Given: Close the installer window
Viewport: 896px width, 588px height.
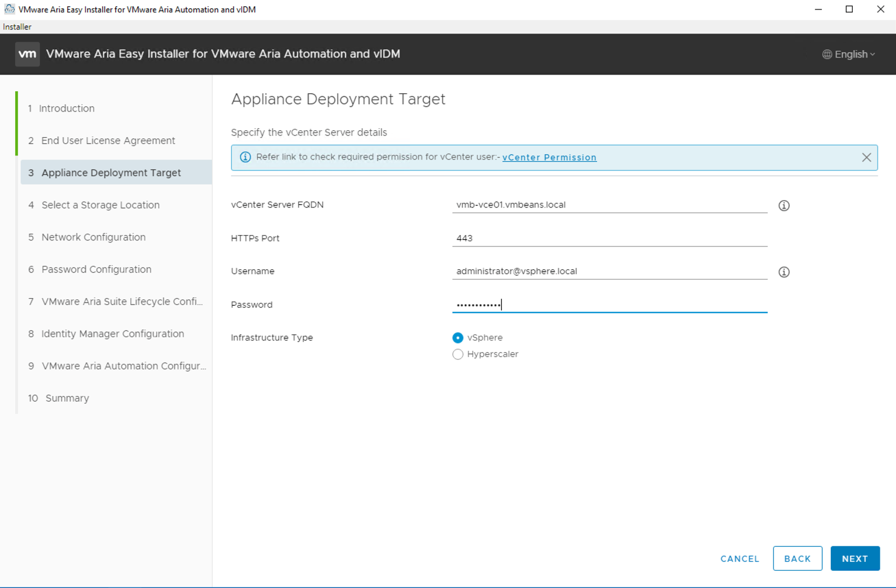Looking at the screenshot, I should pos(881,10).
